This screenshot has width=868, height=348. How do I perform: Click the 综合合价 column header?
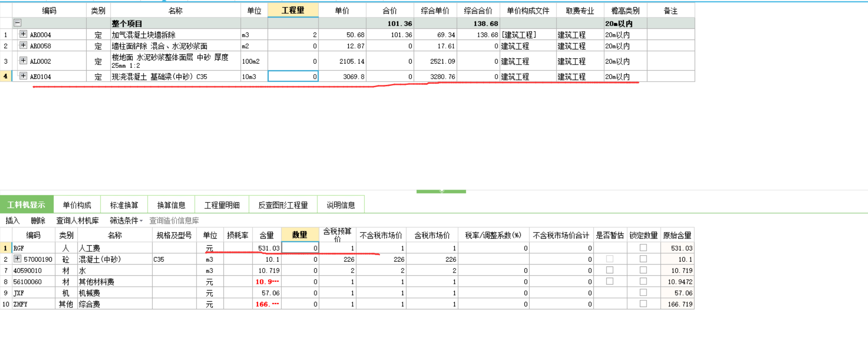click(x=478, y=10)
